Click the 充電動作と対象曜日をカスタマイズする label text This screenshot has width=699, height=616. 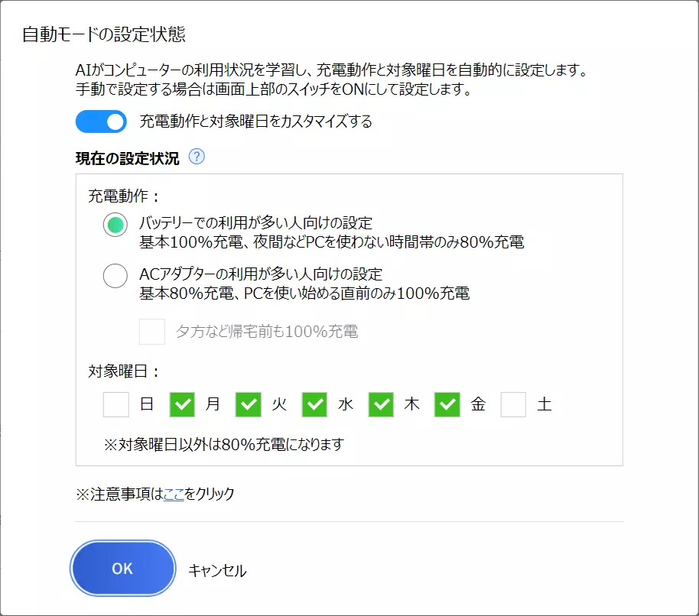coord(256,122)
